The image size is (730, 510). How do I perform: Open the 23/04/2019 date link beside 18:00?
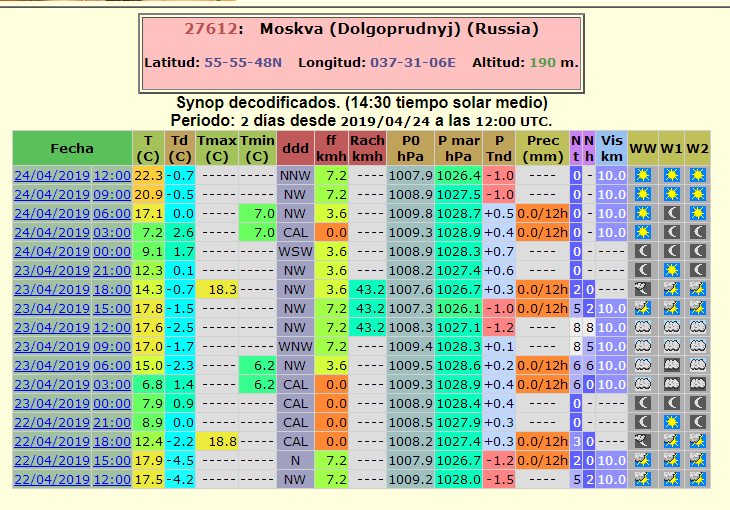(52, 290)
